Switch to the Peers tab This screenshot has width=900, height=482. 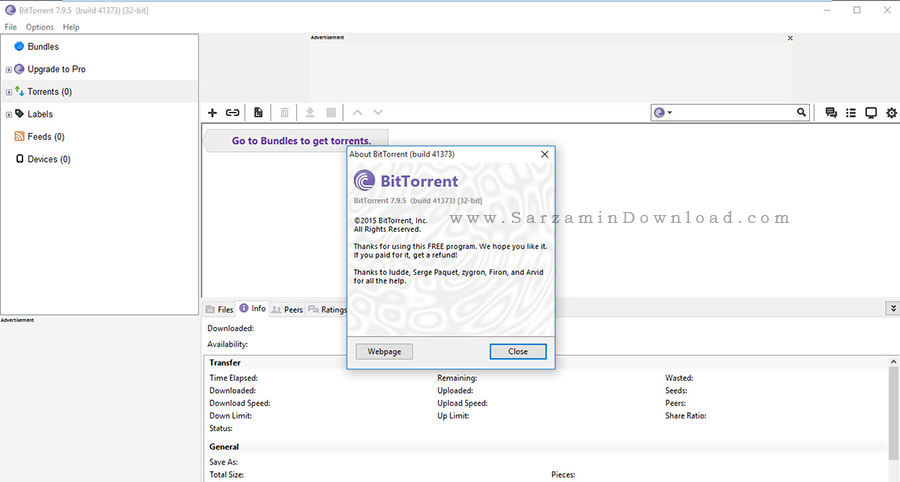click(x=286, y=309)
